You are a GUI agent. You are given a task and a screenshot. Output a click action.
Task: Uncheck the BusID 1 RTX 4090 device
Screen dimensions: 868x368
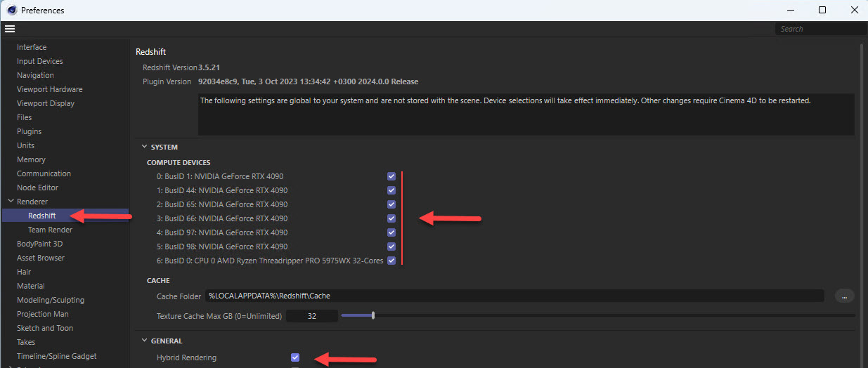point(391,176)
